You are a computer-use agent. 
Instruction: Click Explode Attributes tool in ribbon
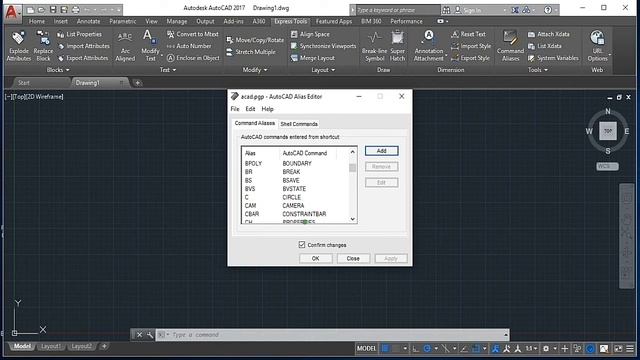(18, 46)
